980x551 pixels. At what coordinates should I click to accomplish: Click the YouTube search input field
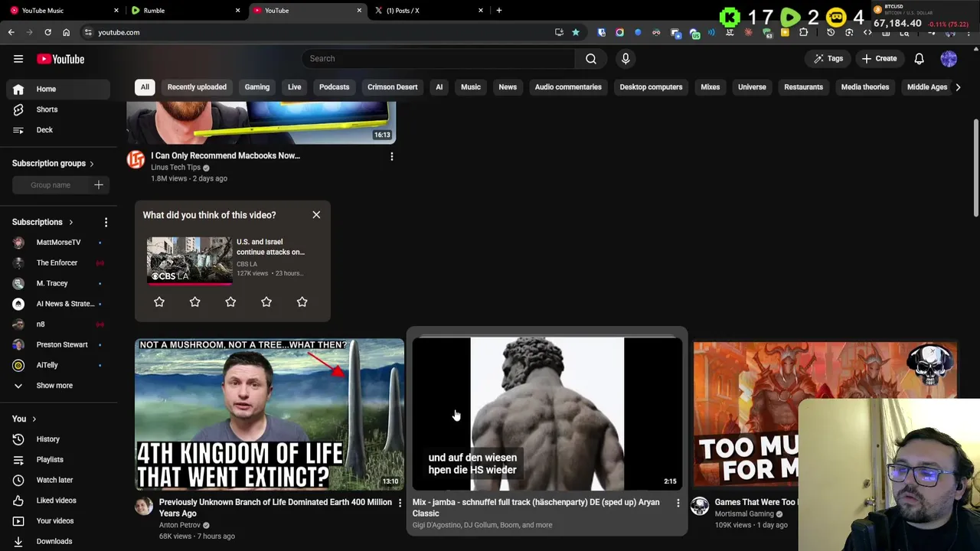click(438, 59)
